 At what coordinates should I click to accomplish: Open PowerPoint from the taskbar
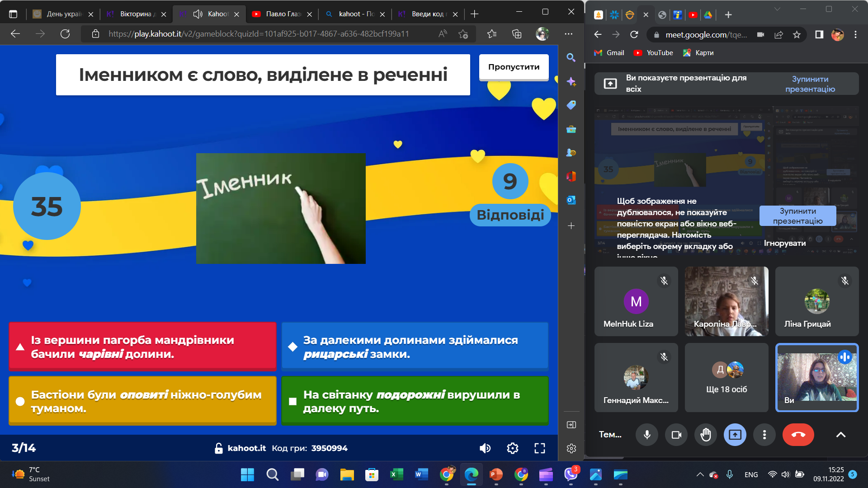tap(496, 474)
